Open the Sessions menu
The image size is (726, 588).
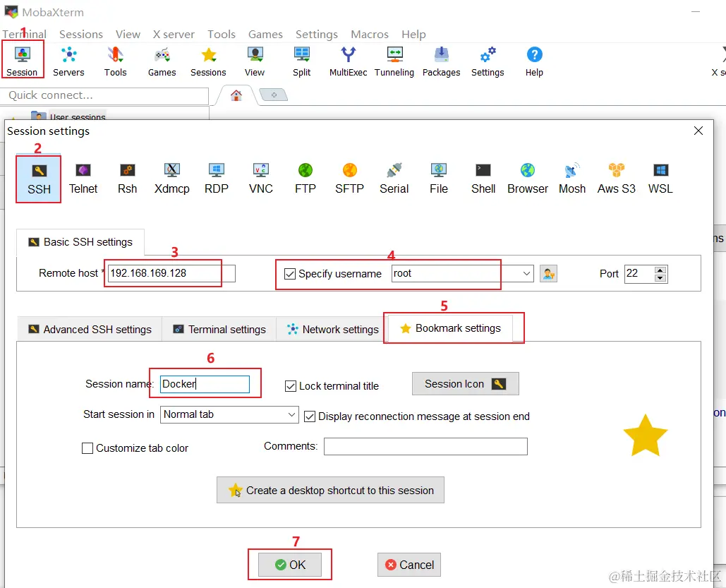pos(81,35)
